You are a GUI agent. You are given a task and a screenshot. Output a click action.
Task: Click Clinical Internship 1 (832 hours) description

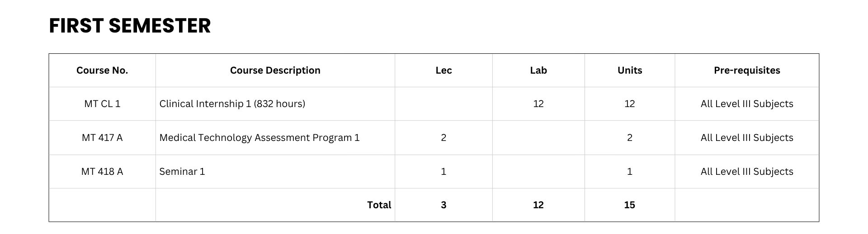click(x=232, y=104)
